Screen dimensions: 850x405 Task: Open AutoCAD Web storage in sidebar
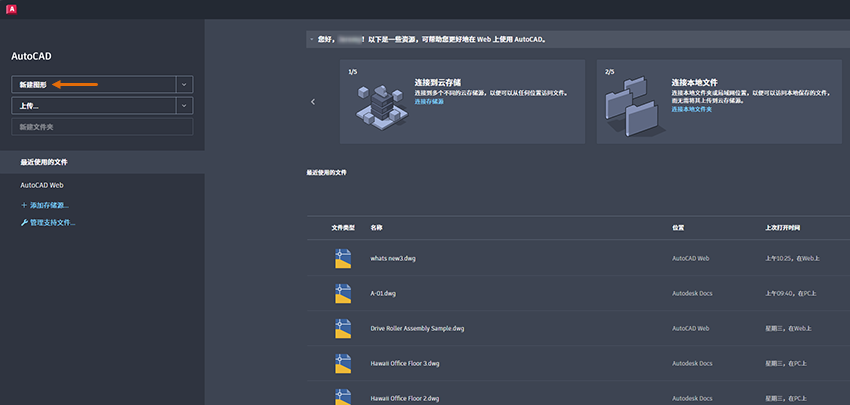pyautogui.click(x=42, y=185)
